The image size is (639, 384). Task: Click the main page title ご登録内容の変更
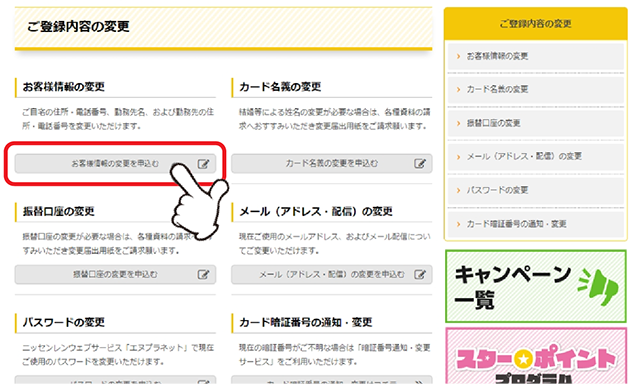coord(78,26)
